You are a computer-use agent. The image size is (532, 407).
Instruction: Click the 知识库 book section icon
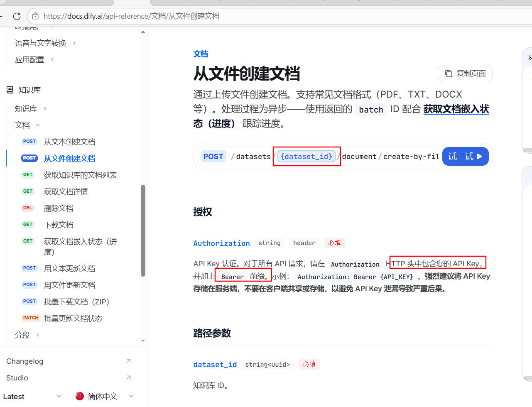pyautogui.click(x=10, y=90)
